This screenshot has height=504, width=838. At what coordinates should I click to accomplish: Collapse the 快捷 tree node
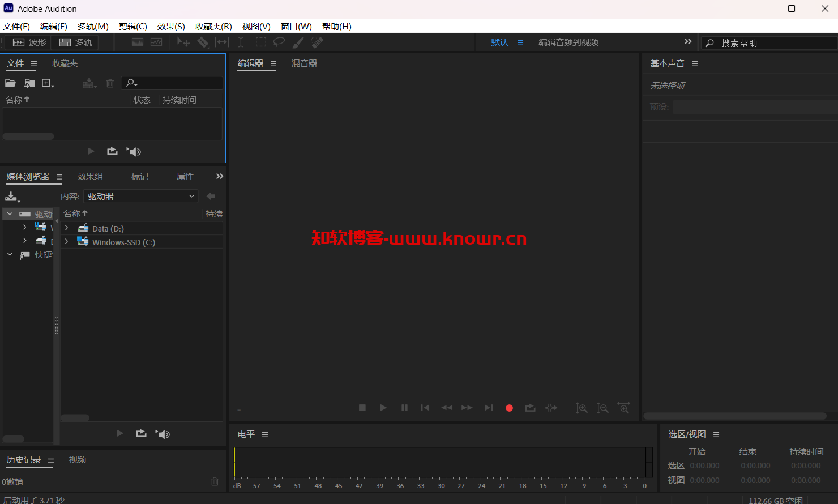pos(10,255)
